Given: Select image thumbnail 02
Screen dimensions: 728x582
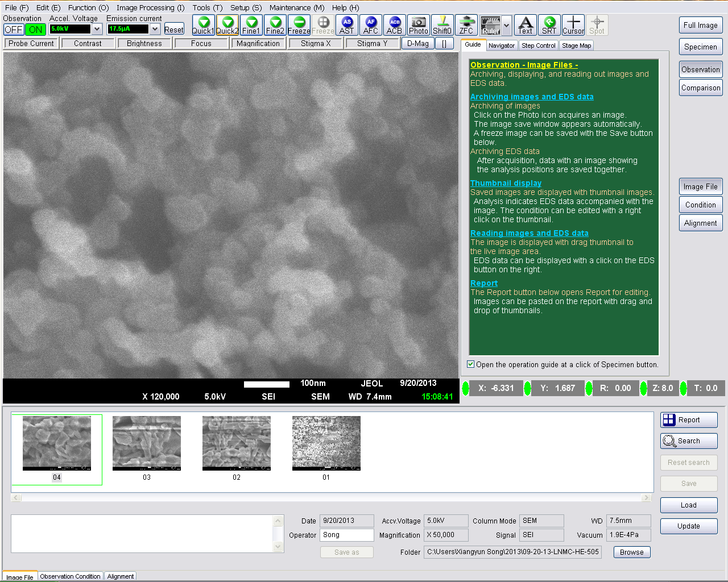Looking at the screenshot, I should (237, 443).
